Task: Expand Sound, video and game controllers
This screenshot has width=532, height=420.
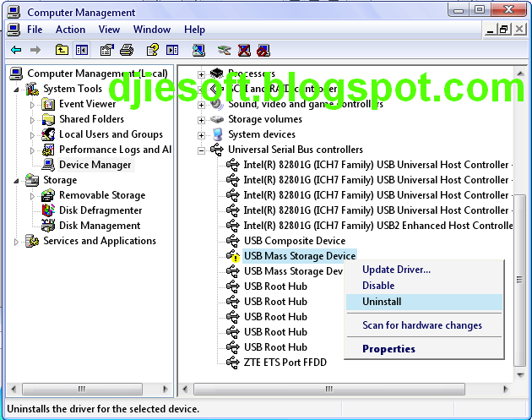Action: [201, 105]
